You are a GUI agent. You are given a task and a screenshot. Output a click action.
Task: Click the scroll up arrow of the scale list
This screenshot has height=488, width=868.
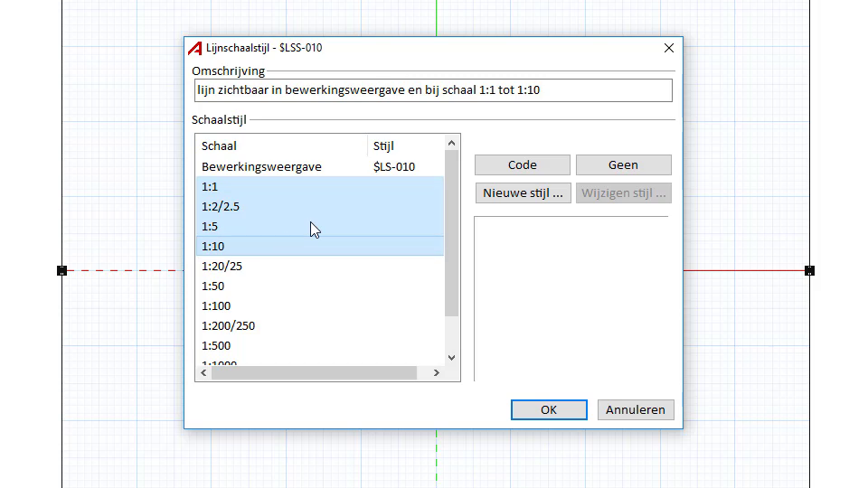[x=452, y=143]
